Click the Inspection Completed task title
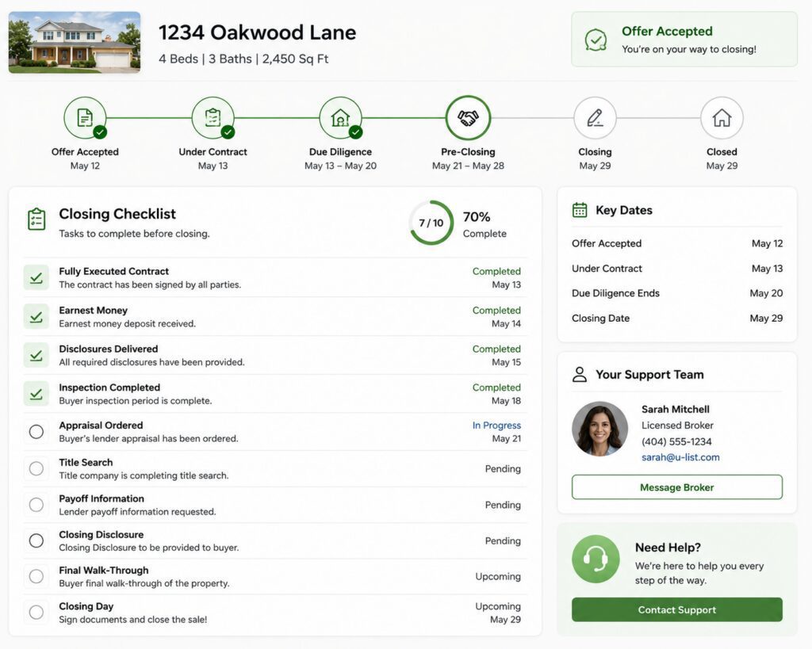 (109, 387)
